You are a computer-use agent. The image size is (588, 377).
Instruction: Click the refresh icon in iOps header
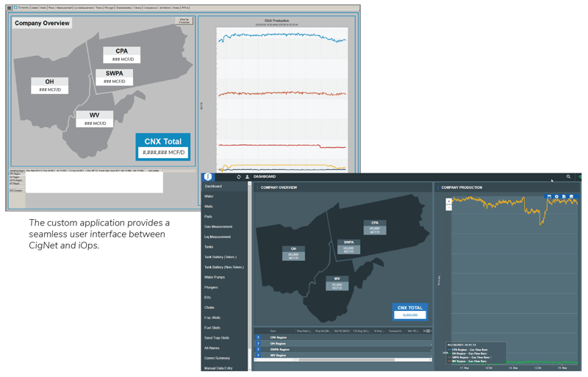coord(238,176)
